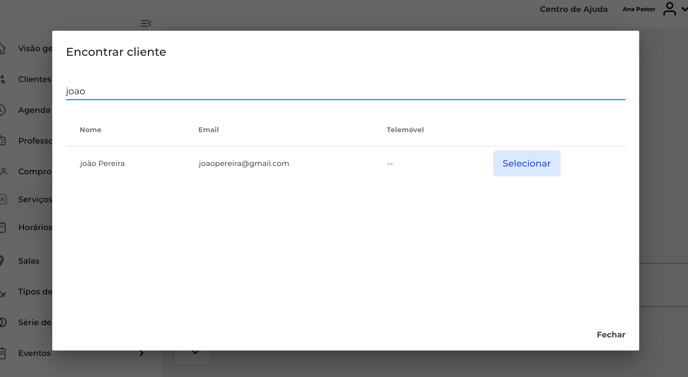Click Selecionar for João Pereira

click(x=527, y=163)
